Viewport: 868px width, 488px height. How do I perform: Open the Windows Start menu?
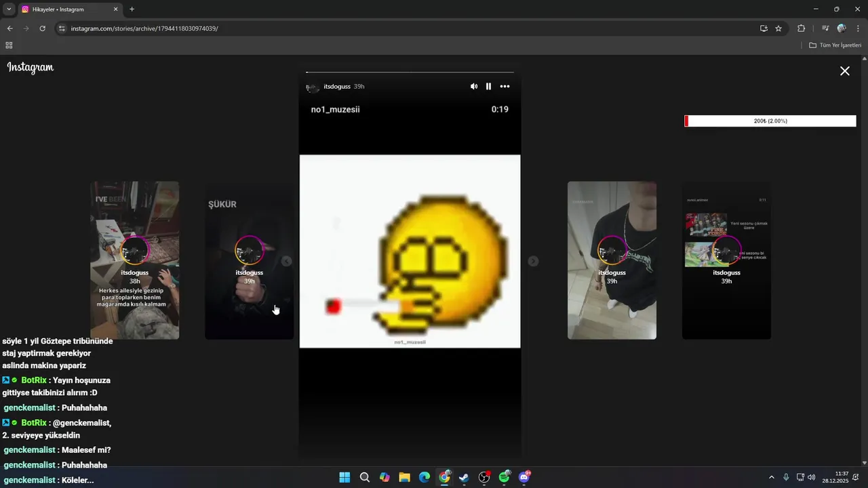coord(344,477)
